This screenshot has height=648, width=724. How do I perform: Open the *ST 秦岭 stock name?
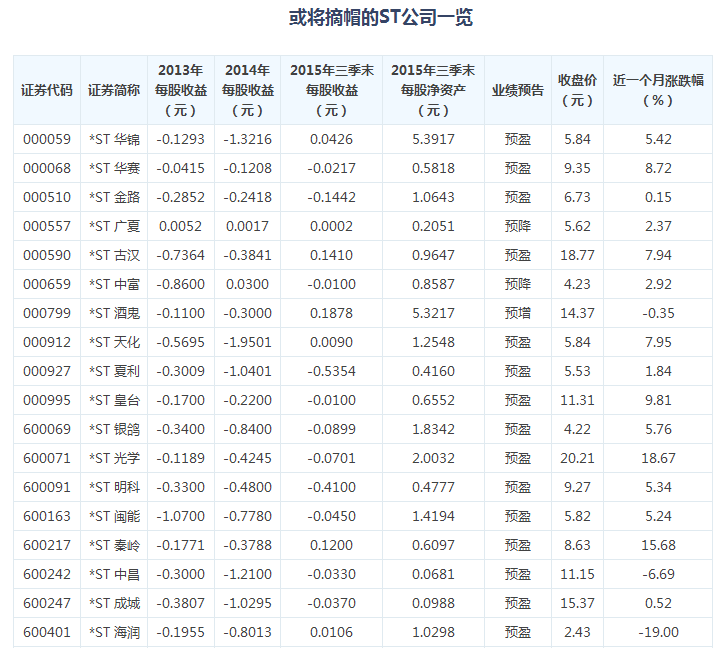click(x=114, y=545)
